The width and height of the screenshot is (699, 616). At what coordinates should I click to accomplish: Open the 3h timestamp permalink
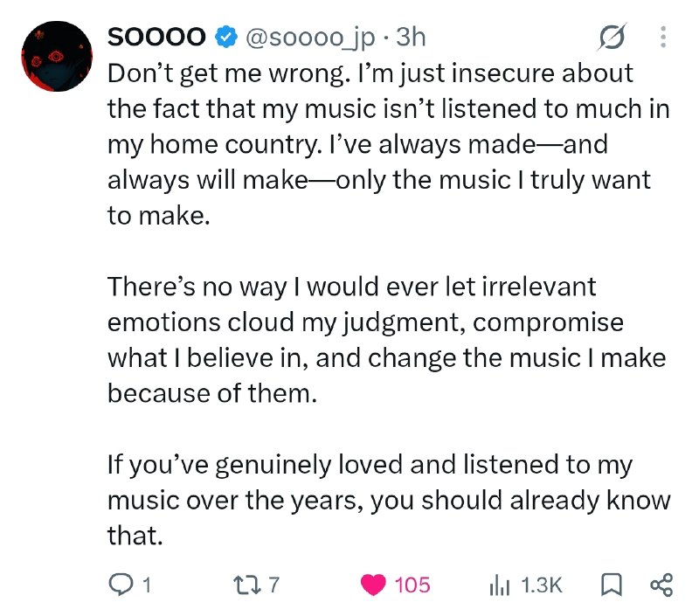pos(411,37)
